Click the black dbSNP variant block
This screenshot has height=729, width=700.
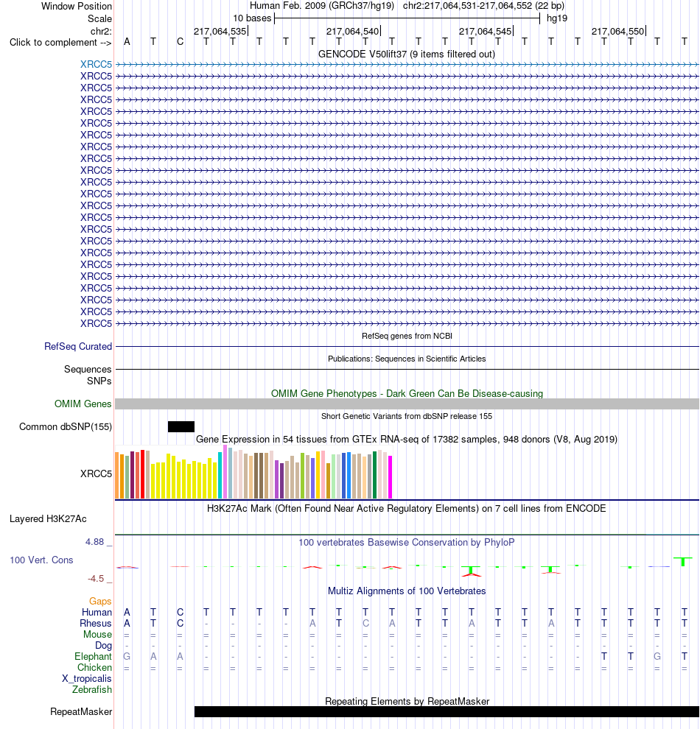click(x=181, y=427)
